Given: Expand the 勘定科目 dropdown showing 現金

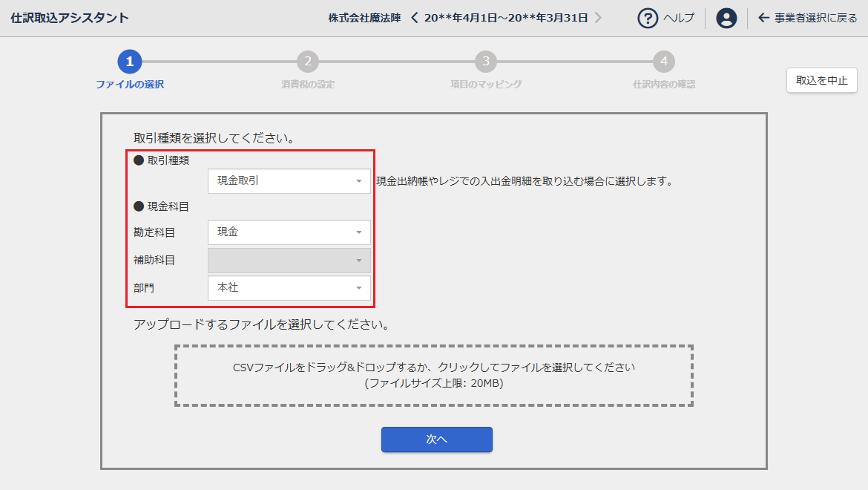Looking at the screenshot, I should [x=289, y=232].
